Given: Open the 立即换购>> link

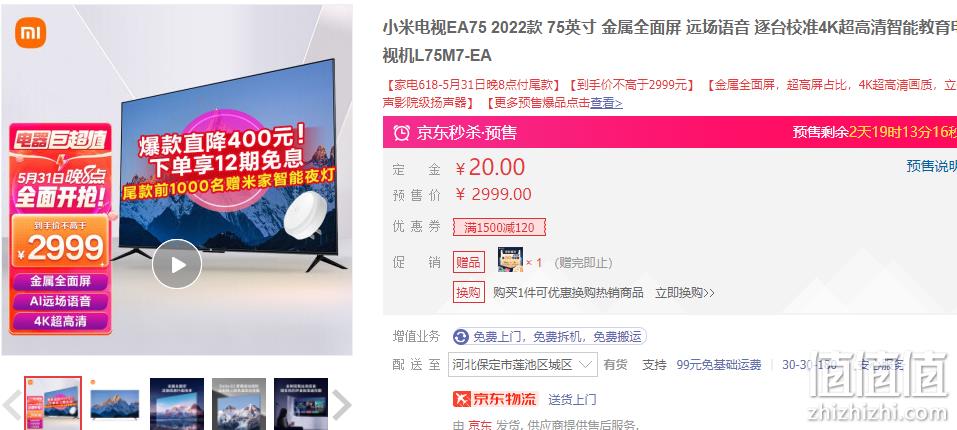Looking at the screenshot, I should [x=685, y=293].
